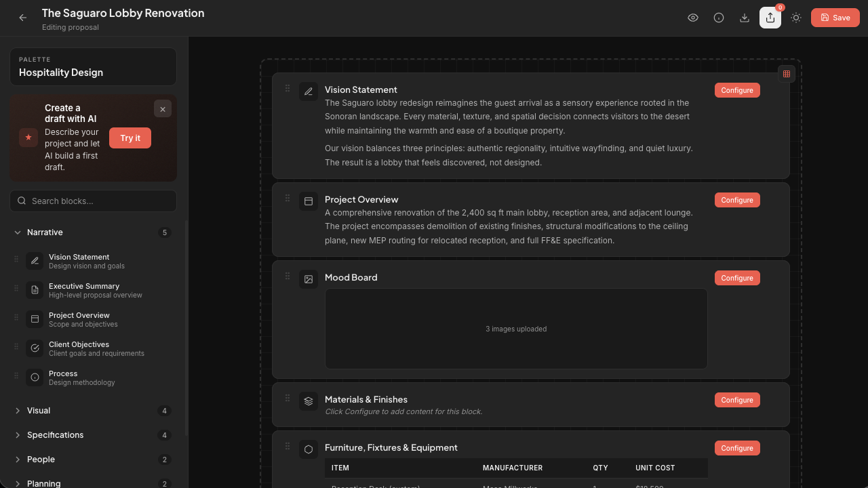Click the Client Objectives check icon
The height and width of the screenshot is (488, 868).
(x=35, y=348)
